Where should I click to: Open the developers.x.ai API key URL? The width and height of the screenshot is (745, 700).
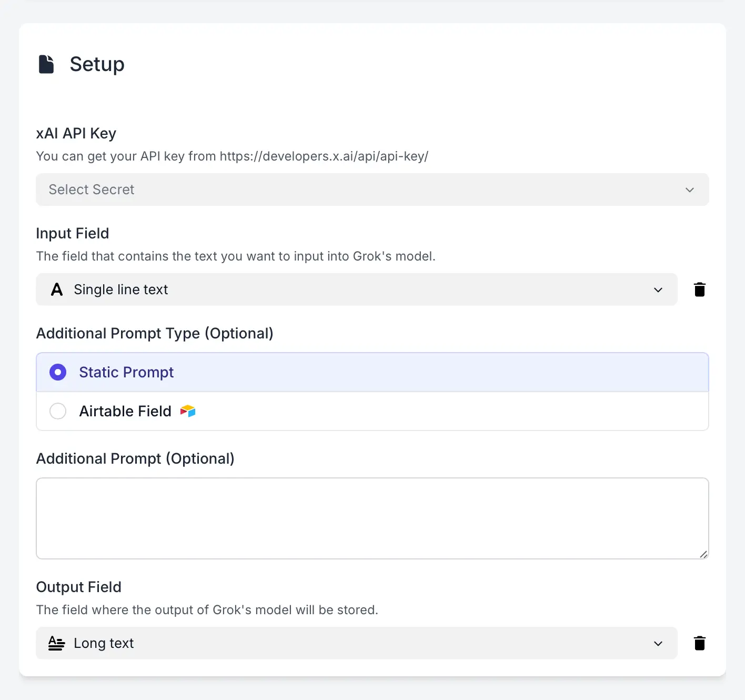pyautogui.click(x=324, y=156)
